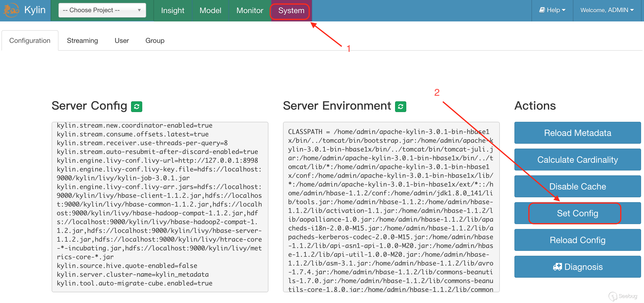
Task: Select the Configuration tab
Action: (x=30, y=40)
